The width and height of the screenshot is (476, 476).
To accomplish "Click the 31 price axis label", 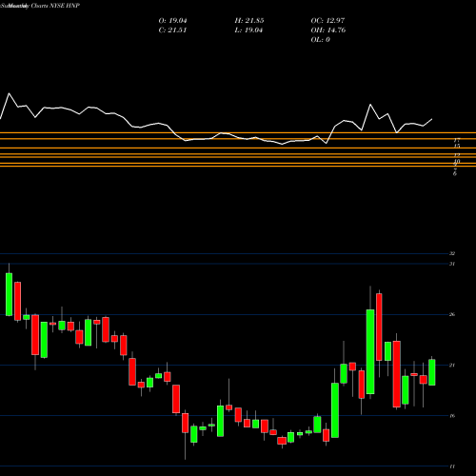I will 452,264.
